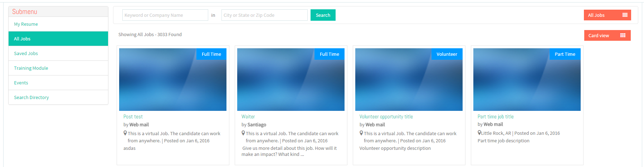Click location pin icon on Post test card
Screen dimensions: 644x167
[125, 133]
